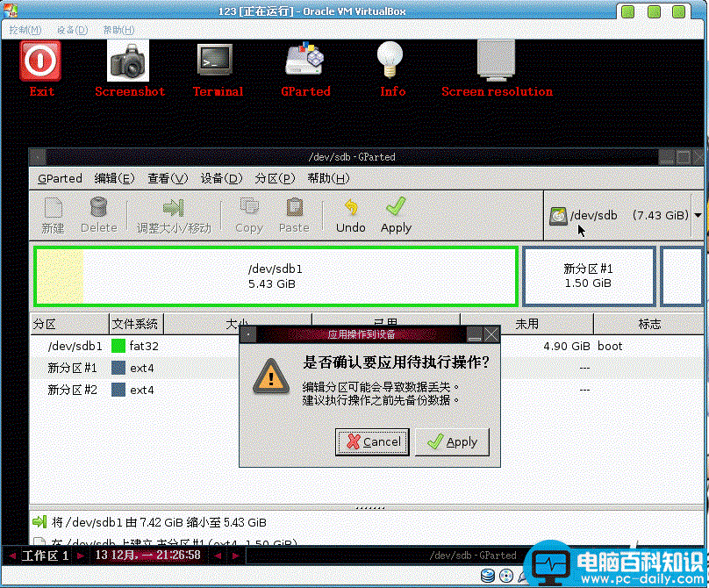Open the Screenshot camera icon
The image size is (709, 588).
(x=128, y=61)
